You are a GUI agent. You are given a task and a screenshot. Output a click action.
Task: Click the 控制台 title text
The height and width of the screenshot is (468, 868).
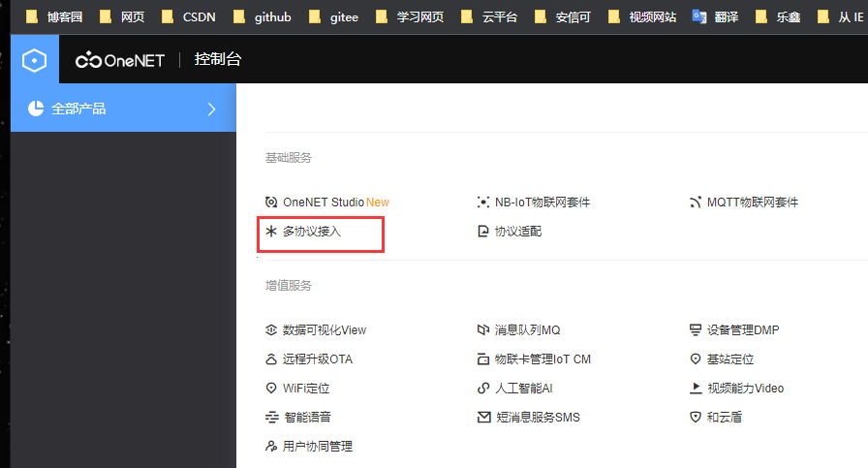(218, 59)
